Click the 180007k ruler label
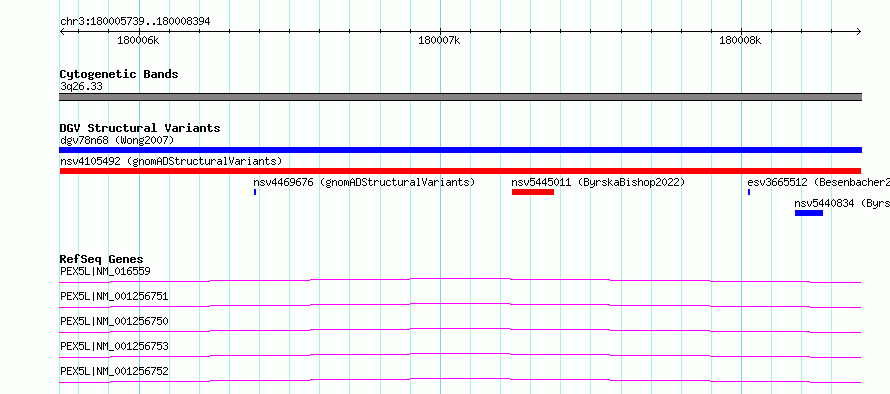The width and height of the screenshot is (890, 394). click(x=439, y=41)
